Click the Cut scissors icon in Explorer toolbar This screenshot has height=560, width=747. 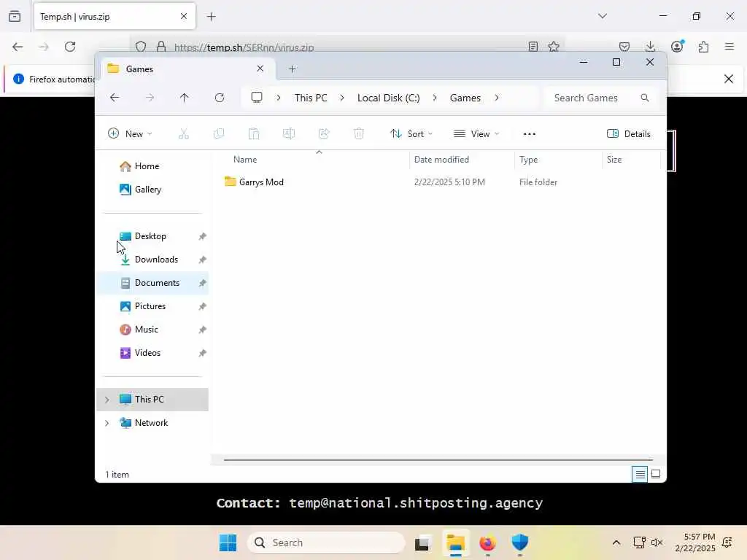click(x=183, y=134)
